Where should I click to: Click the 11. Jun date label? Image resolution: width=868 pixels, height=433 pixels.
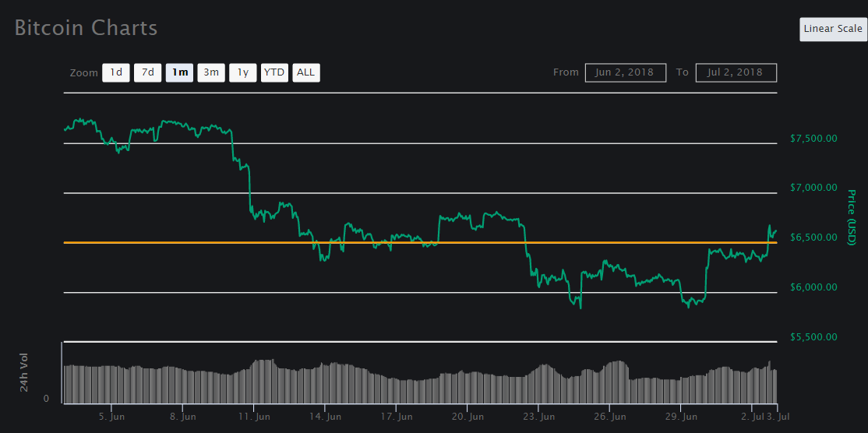point(253,416)
